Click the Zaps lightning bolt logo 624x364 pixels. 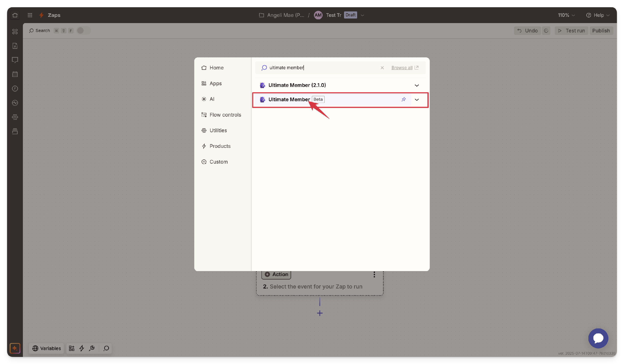point(41,15)
